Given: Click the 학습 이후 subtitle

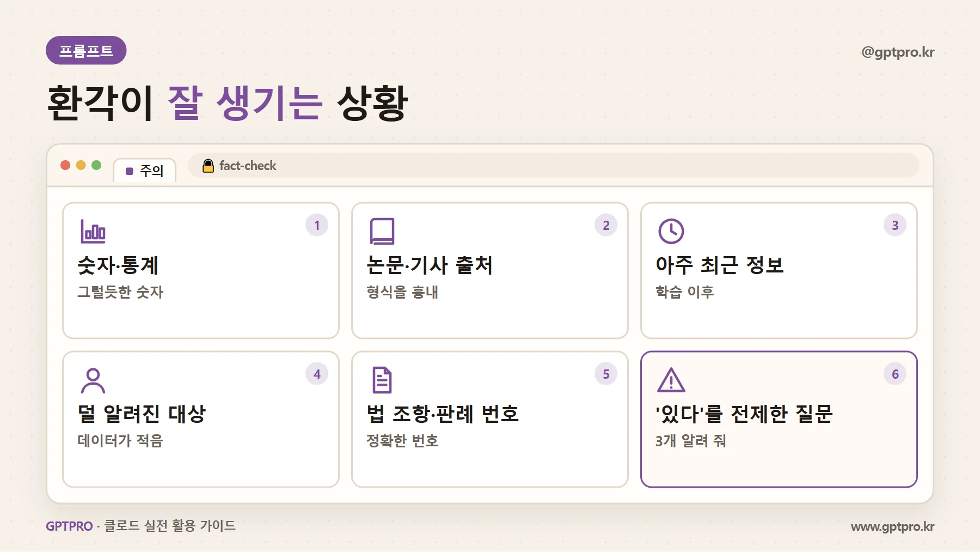Looking at the screenshot, I should 685,292.
